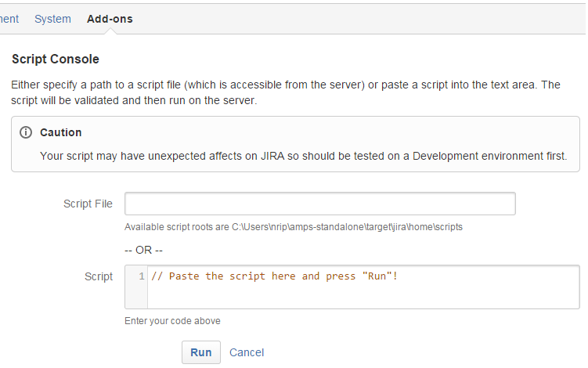Viewport: 588px width, 368px height.
Task: Click the Caution heading text
Action: tap(61, 132)
